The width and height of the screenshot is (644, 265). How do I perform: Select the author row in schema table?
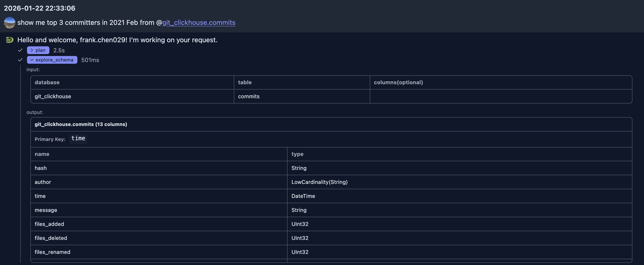43,182
